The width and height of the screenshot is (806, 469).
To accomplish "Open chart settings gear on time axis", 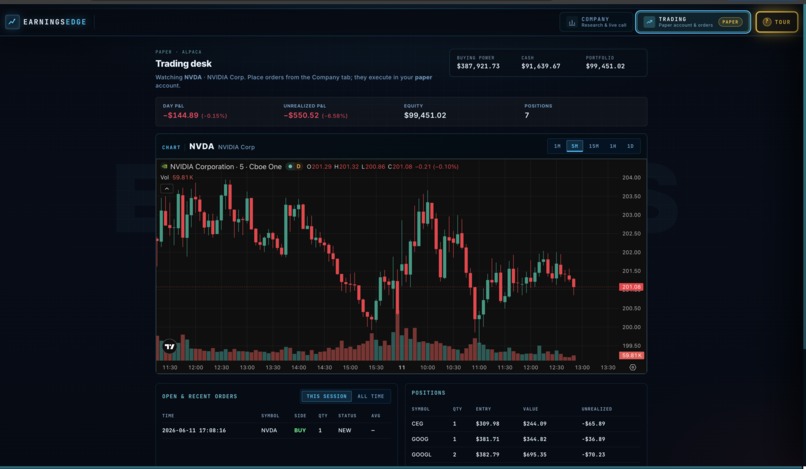I will pos(633,368).
